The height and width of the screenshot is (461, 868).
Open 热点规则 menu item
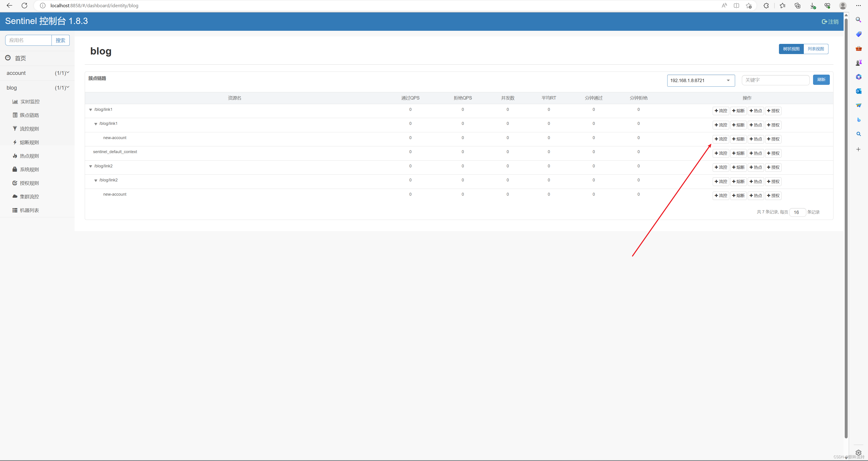coord(29,156)
